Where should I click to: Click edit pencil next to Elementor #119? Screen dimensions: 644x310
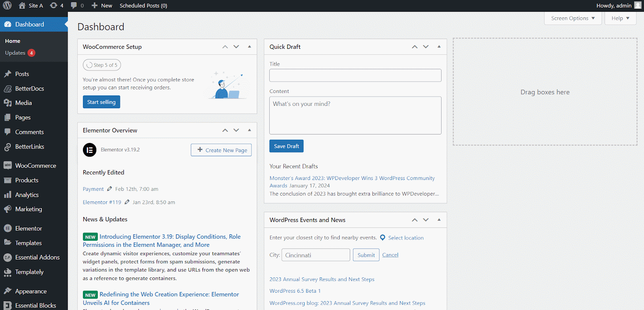coord(127,202)
